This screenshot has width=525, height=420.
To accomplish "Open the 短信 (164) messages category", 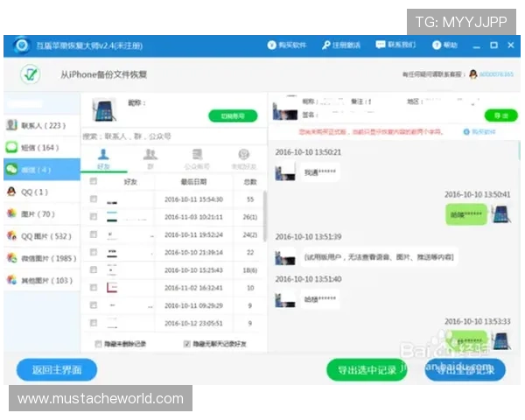I will [42, 147].
